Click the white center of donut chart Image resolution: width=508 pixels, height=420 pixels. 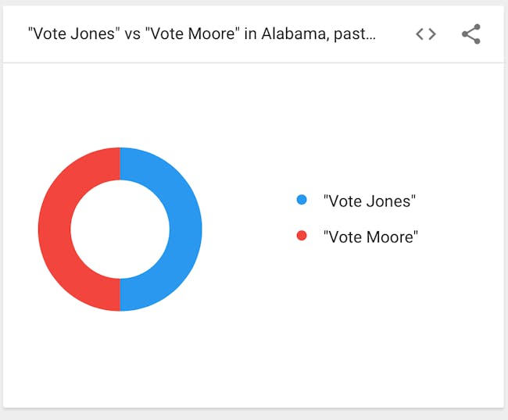tap(120, 229)
